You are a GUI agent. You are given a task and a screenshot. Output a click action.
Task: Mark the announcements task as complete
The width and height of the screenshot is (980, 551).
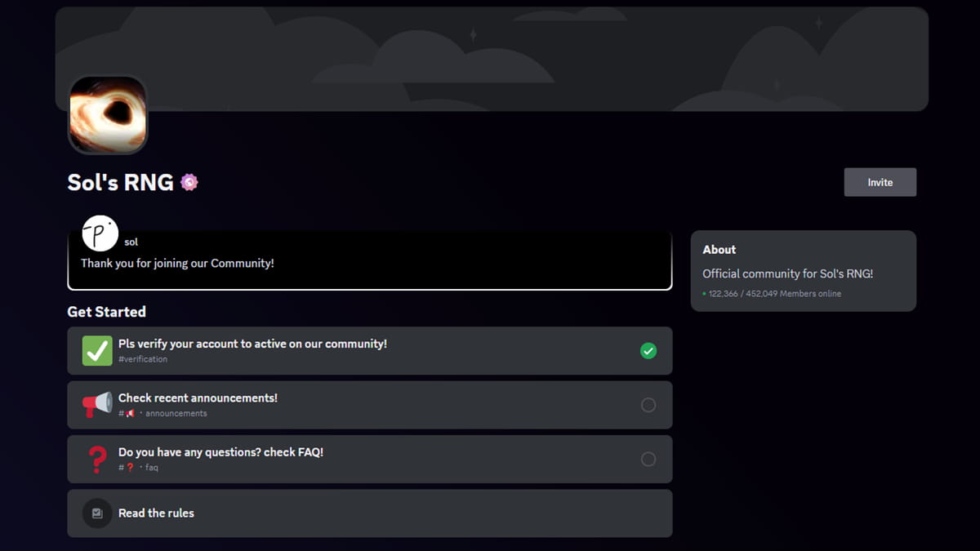(x=648, y=405)
